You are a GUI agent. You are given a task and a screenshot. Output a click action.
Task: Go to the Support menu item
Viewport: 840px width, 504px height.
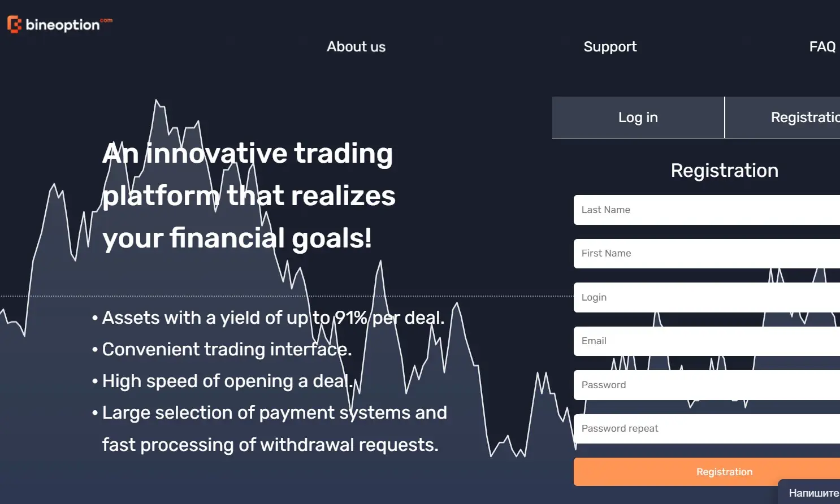coord(610,47)
